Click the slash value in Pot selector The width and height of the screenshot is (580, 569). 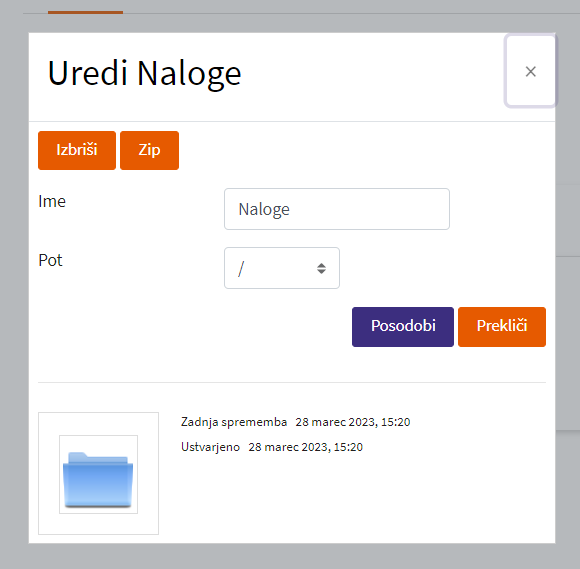tap(241, 269)
